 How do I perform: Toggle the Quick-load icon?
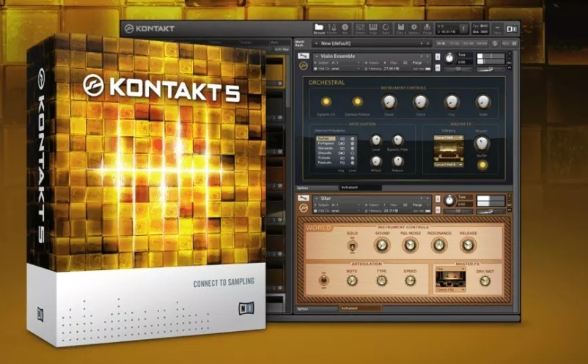pos(386,27)
